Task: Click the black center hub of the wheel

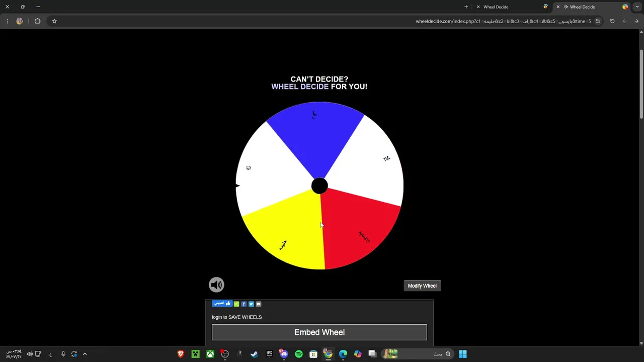Action: (x=319, y=186)
